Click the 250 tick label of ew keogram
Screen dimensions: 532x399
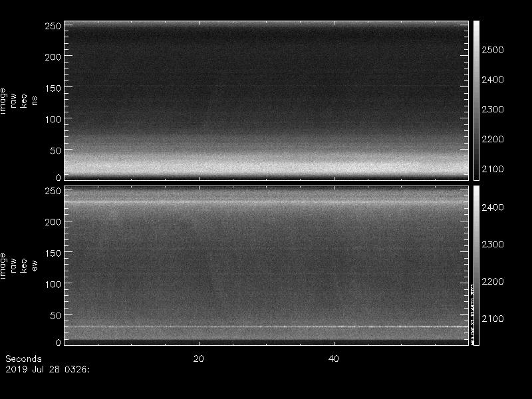coord(53,191)
